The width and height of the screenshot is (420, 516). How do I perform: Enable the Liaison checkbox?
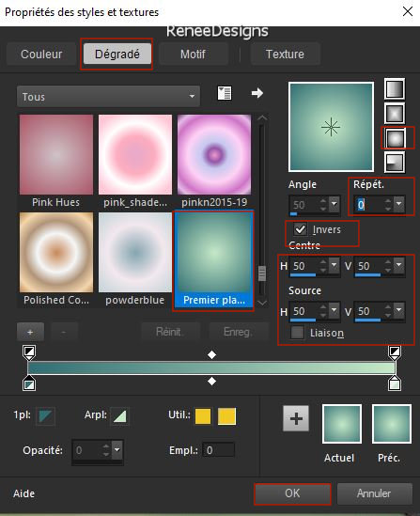click(297, 333)
